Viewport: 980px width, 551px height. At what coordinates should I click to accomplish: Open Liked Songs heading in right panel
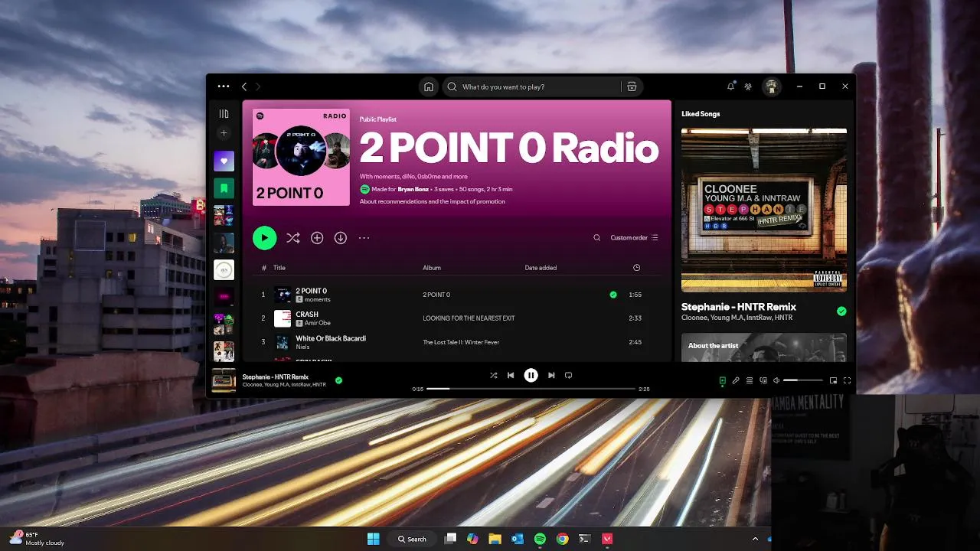701,114
